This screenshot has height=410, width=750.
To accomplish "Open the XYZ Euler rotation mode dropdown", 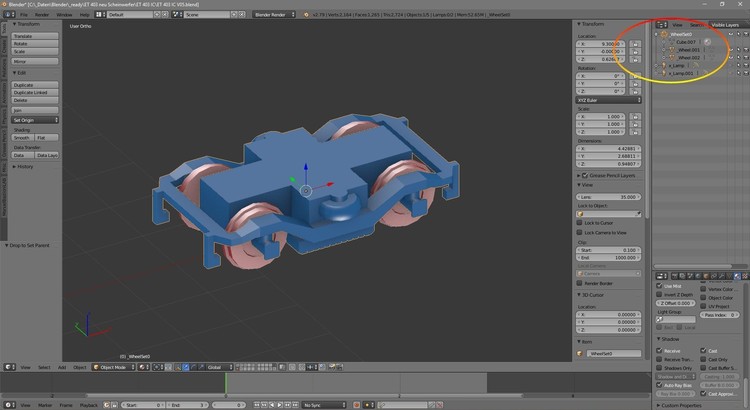I will pyautogui.click(x=608, y=100).
